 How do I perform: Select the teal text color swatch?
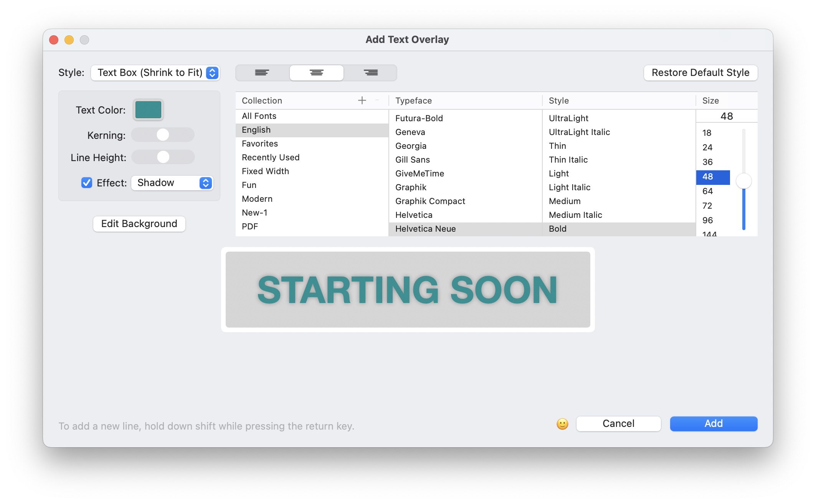147,110
